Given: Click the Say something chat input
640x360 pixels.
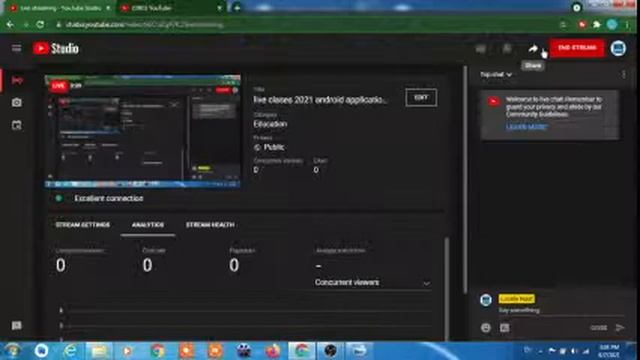Looking at the screenshot, I should coord(561,311).
